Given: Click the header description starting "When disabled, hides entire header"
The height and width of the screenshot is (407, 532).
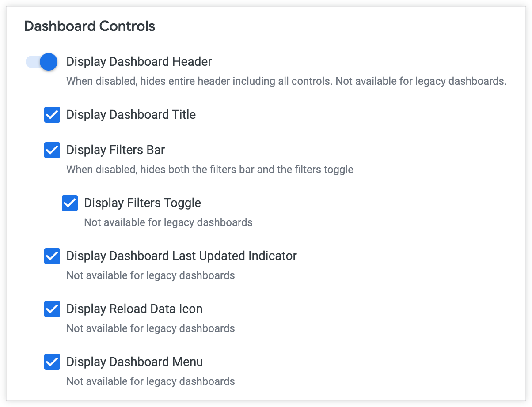Looking at the screenshot, I should coord(286,81).
